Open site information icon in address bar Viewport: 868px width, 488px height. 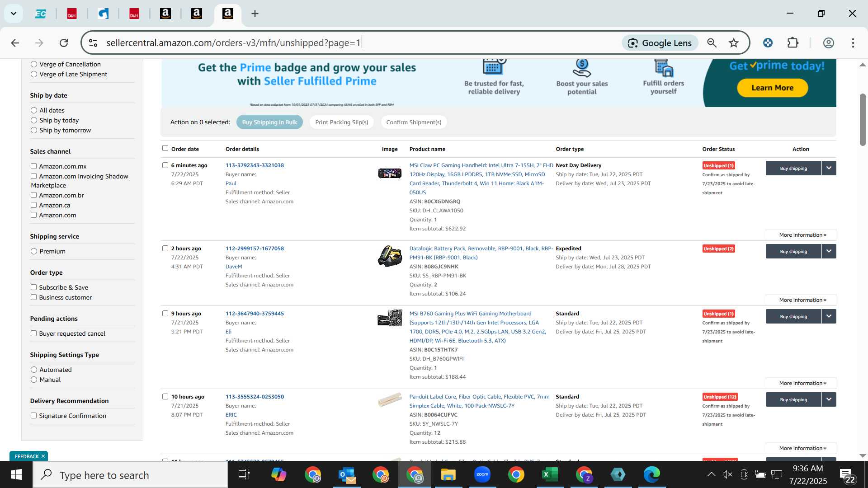[93, 43]
